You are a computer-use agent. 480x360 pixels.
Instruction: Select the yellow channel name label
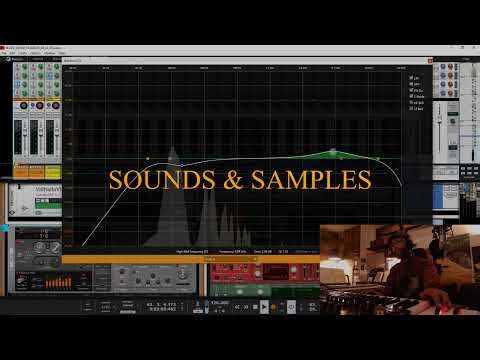(x=53, y=172)
